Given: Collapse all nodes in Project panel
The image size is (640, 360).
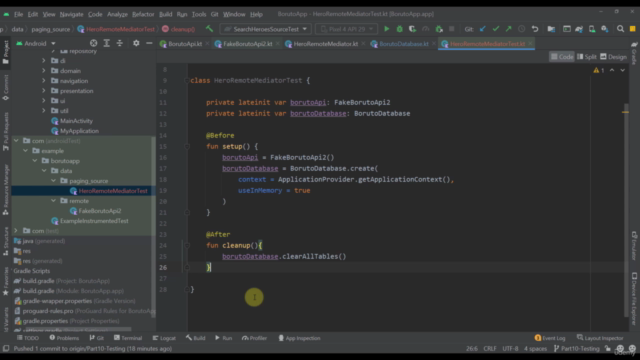Looking at the screenshot, I should tap(120, 43).
